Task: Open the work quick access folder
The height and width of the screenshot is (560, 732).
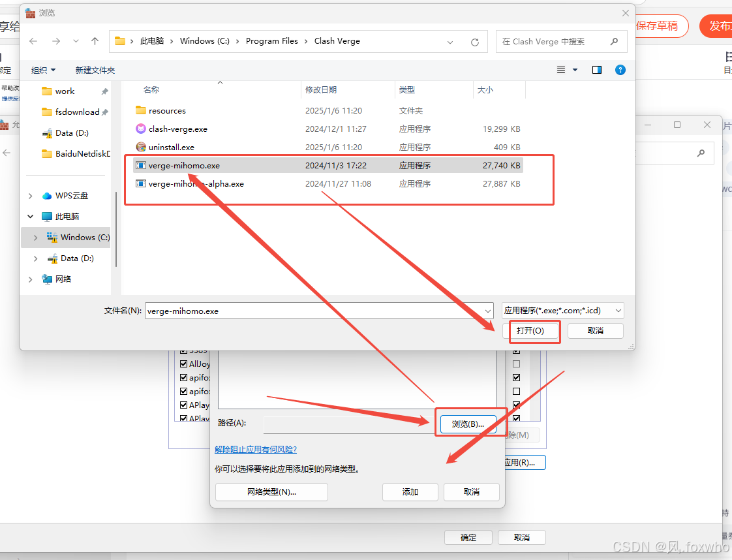Action: click(x=65, y=91)
